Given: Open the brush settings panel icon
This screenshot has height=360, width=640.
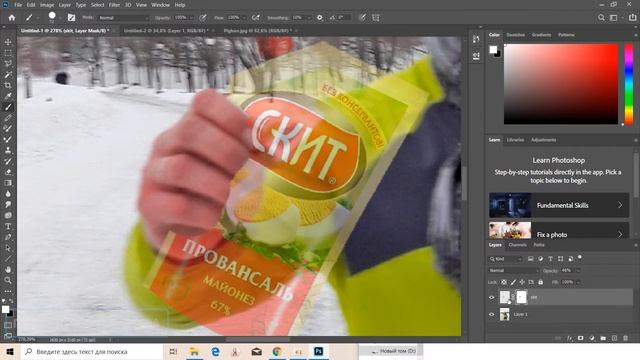Looking at the screenshot, I should 71,18.
